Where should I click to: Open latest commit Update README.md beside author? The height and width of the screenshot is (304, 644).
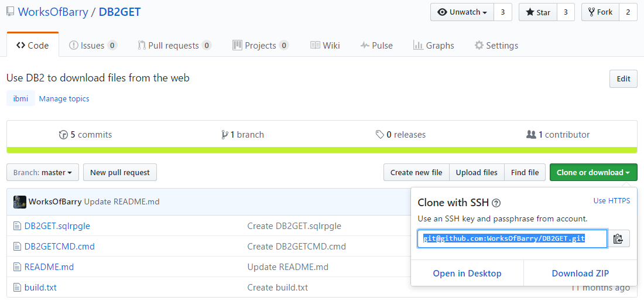tap(122, 201)
